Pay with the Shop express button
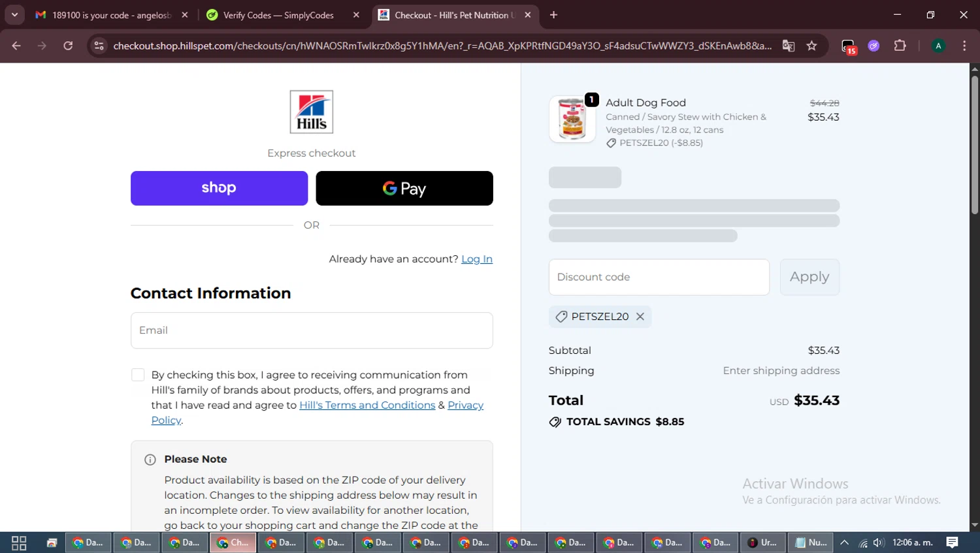 coord(219,188)
